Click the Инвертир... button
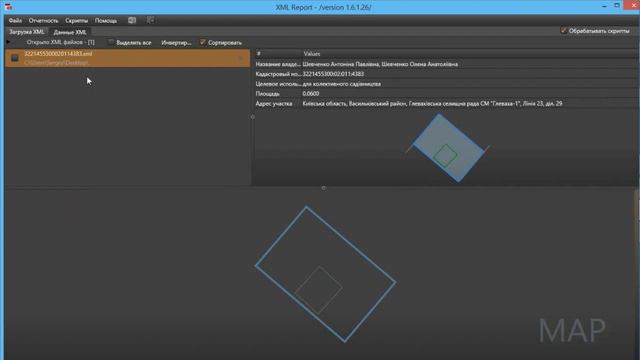640x360 pixels. click(x=176, y=42)
